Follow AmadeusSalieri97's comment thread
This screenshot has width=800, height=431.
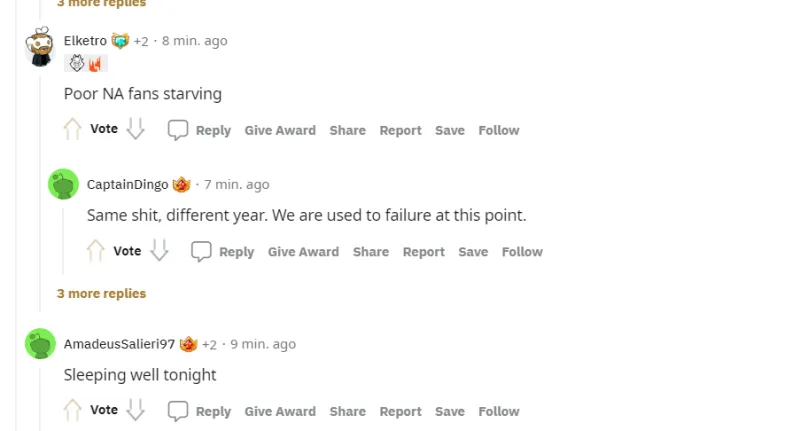498,411
